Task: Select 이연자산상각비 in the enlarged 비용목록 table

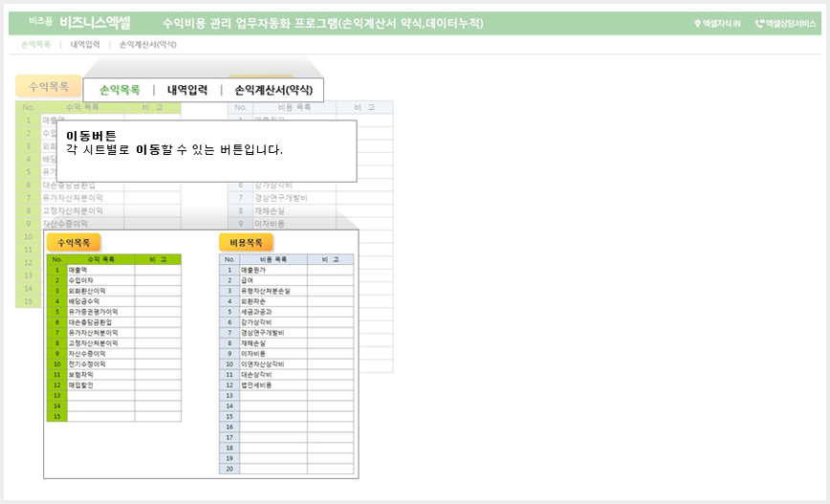Action: pyautogui.click(x=273, y=364)
